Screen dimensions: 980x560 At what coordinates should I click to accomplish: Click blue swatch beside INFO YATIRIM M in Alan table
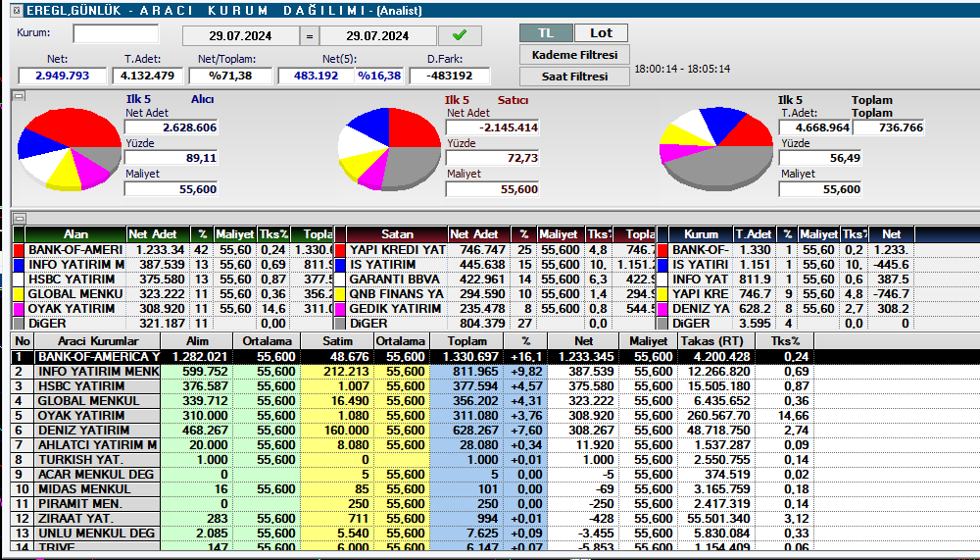[x=18, y=265]
